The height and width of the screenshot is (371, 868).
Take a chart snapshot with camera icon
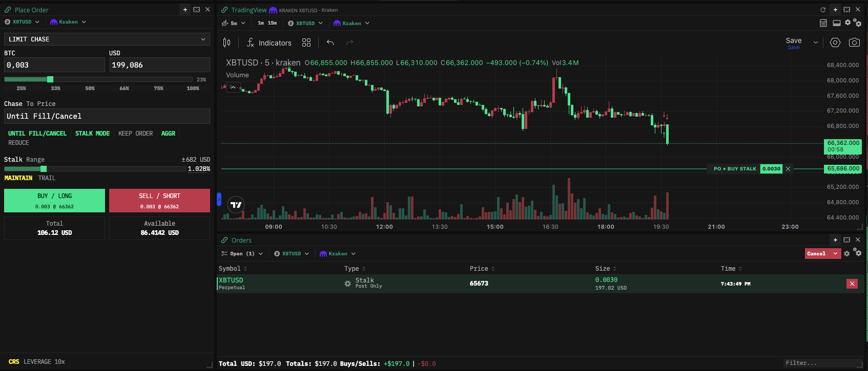(x=854, y=42)
